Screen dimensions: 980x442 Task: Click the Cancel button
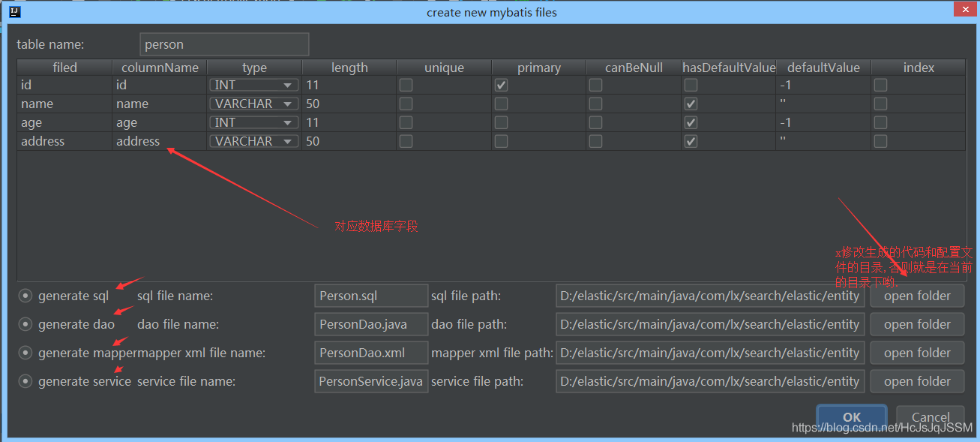pyautogui.click(x=930, y=417)
